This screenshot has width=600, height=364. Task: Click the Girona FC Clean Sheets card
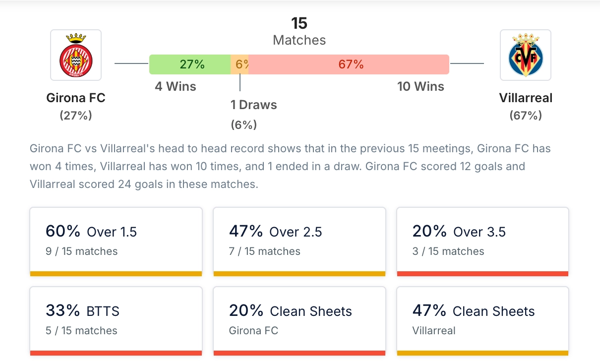click(299, 319)
